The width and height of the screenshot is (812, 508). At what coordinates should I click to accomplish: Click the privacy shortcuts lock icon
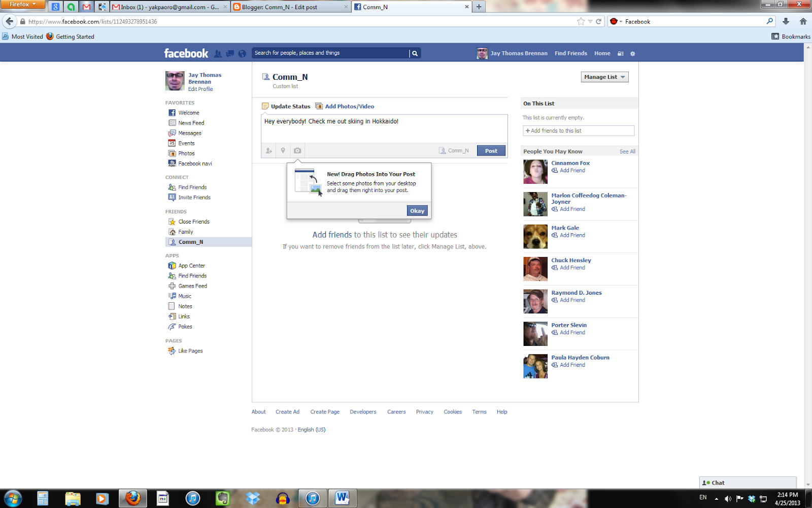coord(620,53)
